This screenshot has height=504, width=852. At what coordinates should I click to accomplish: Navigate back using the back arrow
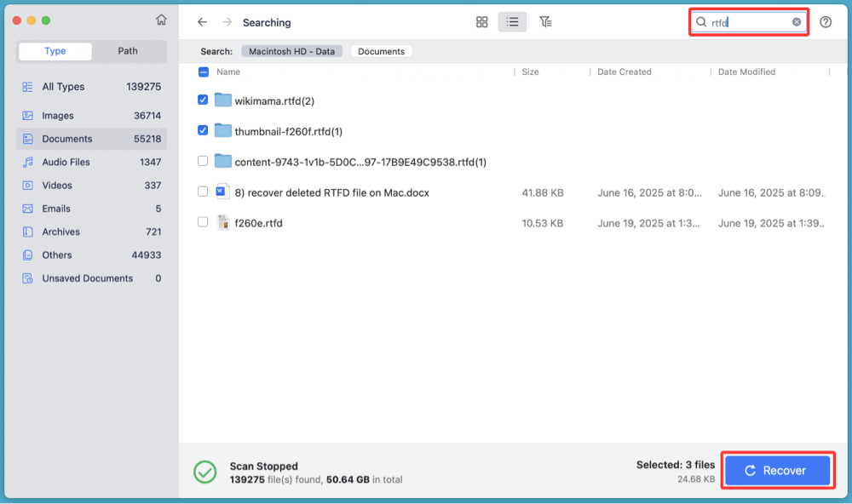pos(202,22)
